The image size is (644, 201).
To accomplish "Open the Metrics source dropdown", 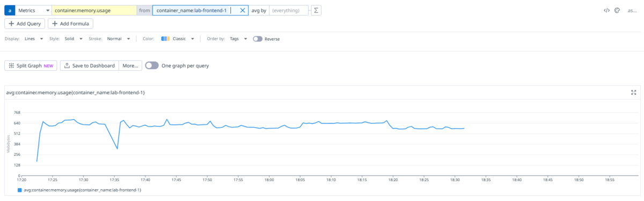I will 33,10.
